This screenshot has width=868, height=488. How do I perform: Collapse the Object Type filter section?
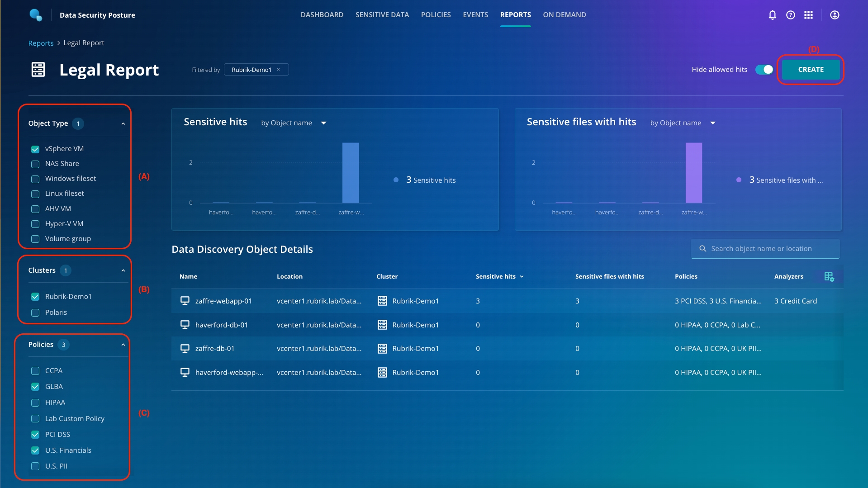pos(123,123)
